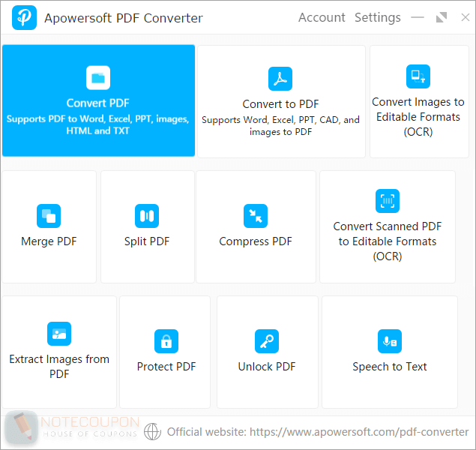Click the Extract Images from PDF label

click(x=59, y=367)
